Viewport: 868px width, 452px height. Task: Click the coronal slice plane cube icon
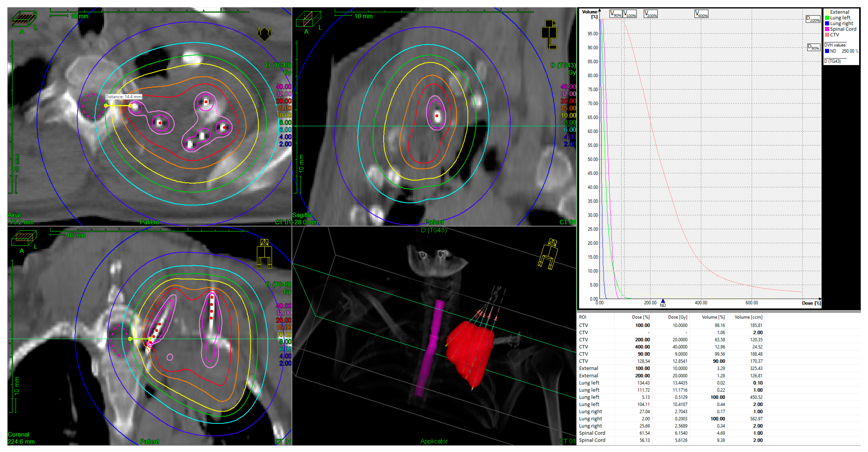(x=24, y=238)
